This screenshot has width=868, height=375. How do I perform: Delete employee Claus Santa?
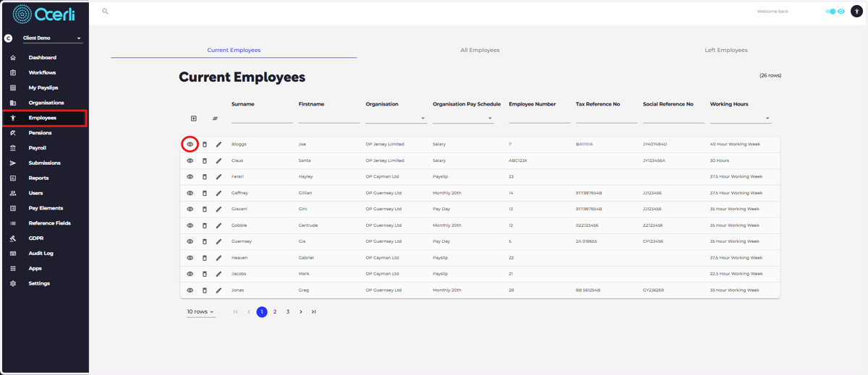tap(205, 160)
